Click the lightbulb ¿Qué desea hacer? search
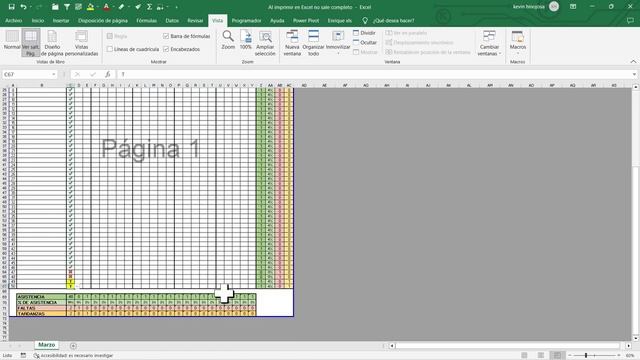The image size is (640, 360). pyautogui.click(x=389, y=20)
